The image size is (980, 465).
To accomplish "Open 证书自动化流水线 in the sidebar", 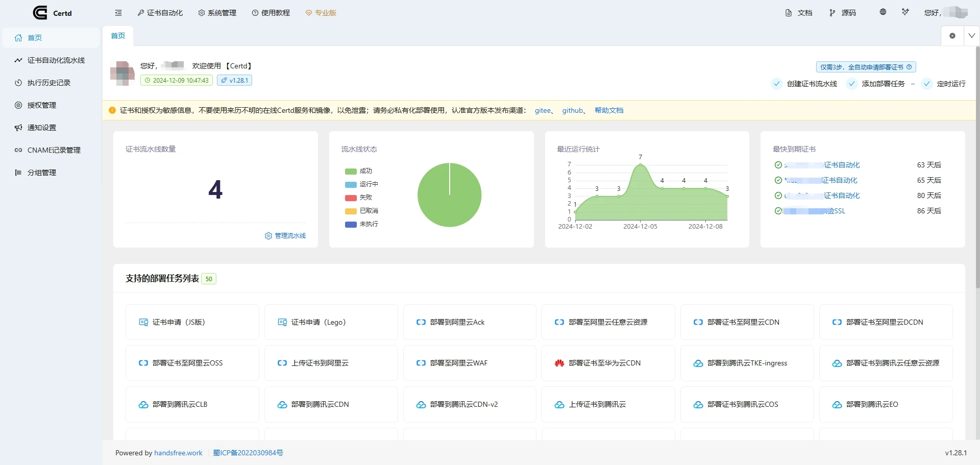I will [x=51, y=60].
